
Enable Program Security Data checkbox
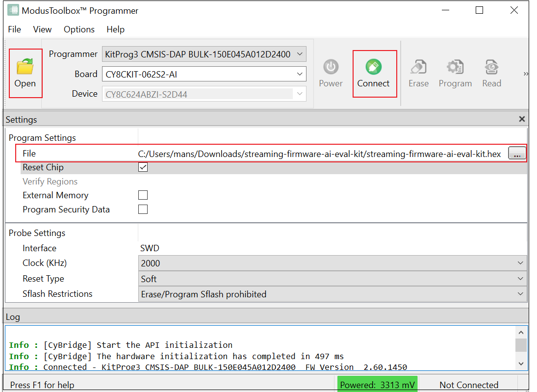click(x=143, y=209)
